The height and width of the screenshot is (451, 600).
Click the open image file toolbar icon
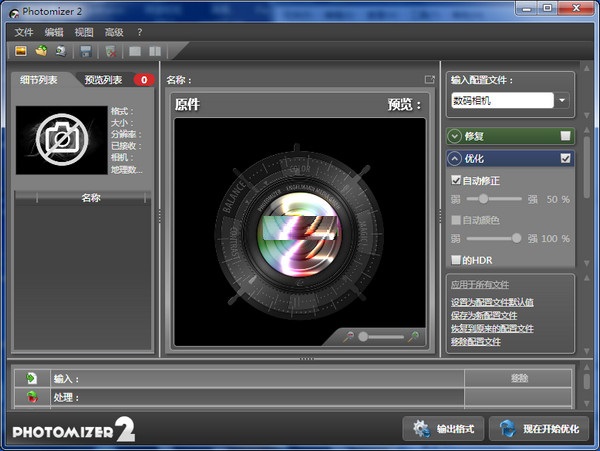pyautogui.click(x=21, y=51)
